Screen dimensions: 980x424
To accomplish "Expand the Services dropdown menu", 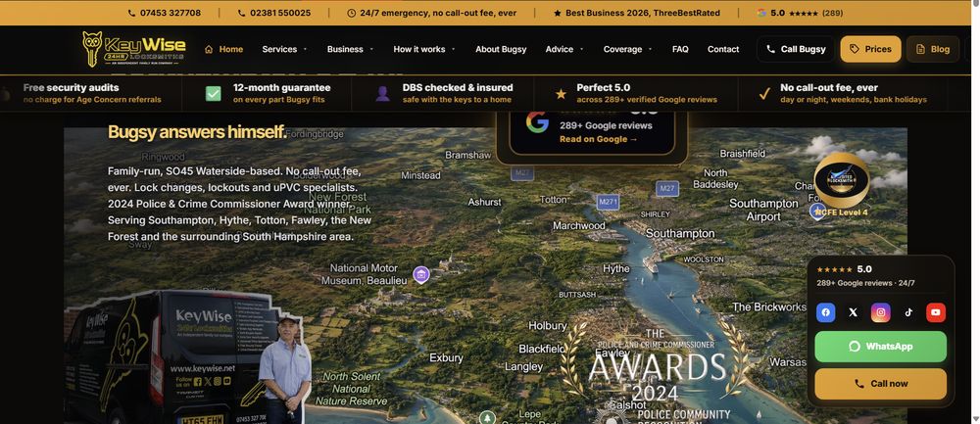I will point(284,49).
